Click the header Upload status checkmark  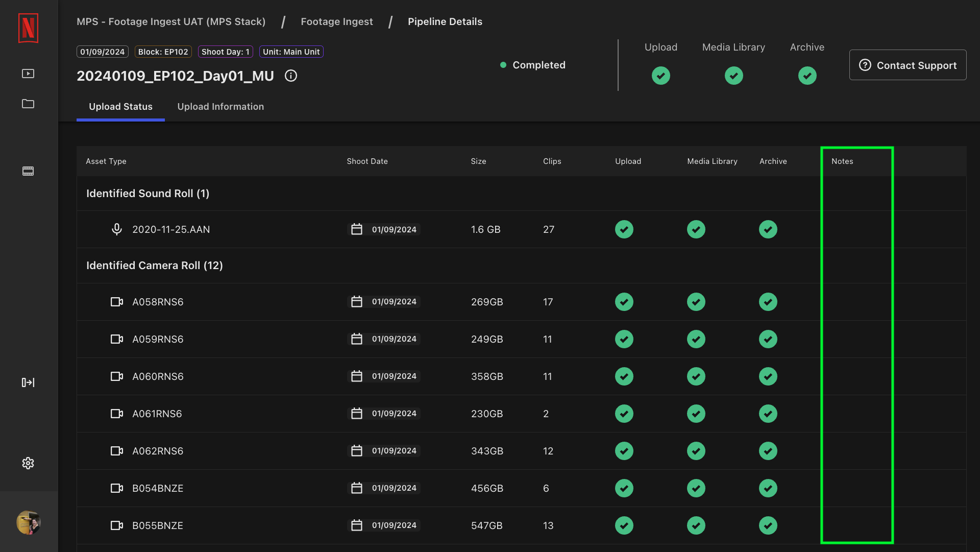click(661, 76)
